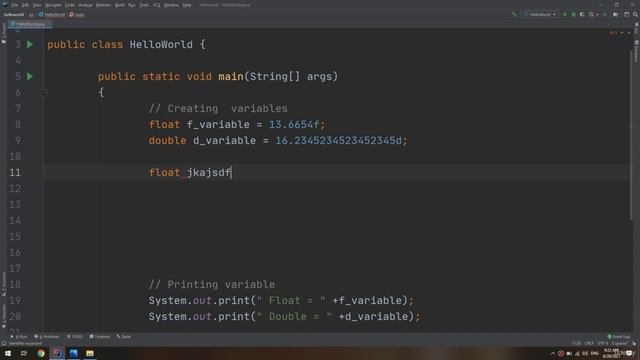
Task: Open the File menu
Action: (x=15, y=5)
